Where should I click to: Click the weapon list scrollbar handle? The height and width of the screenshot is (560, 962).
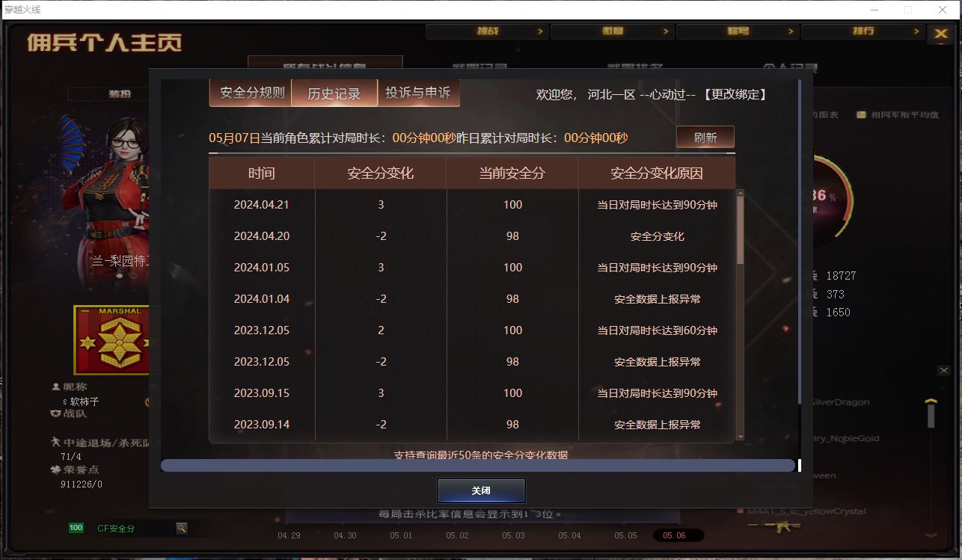pos(931,416)
